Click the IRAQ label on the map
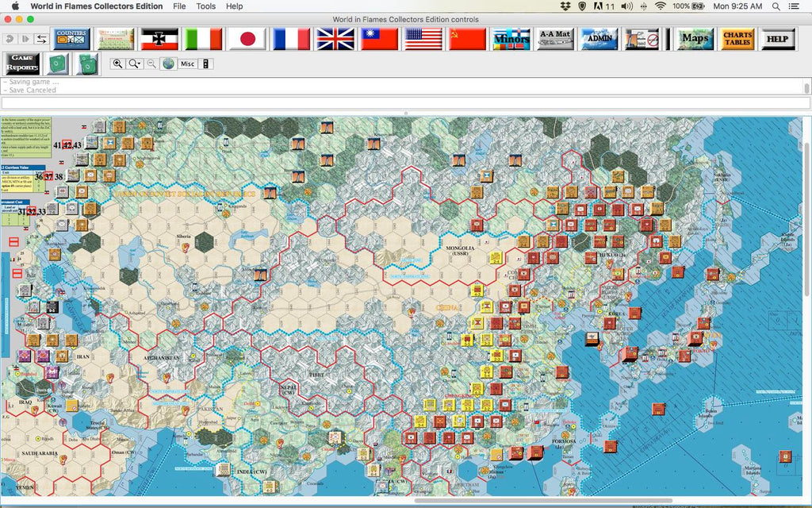 25,402
